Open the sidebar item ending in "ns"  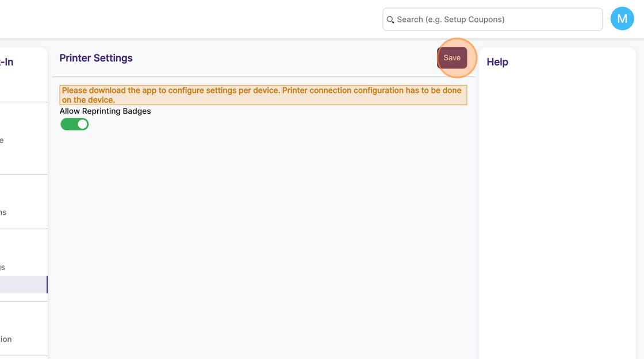pyautogui.click(x=3, y=213)
